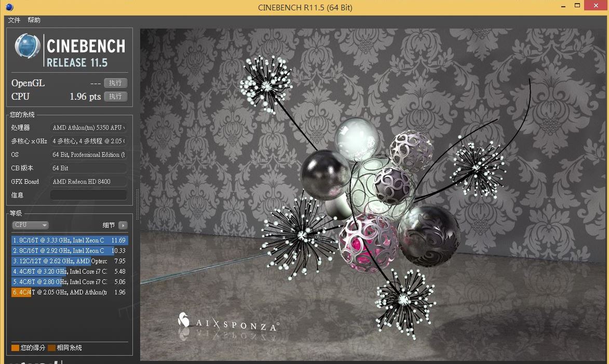
Task: Click the 细节 details arrow button
Action: pyautogui.click(x=123, y=225)
